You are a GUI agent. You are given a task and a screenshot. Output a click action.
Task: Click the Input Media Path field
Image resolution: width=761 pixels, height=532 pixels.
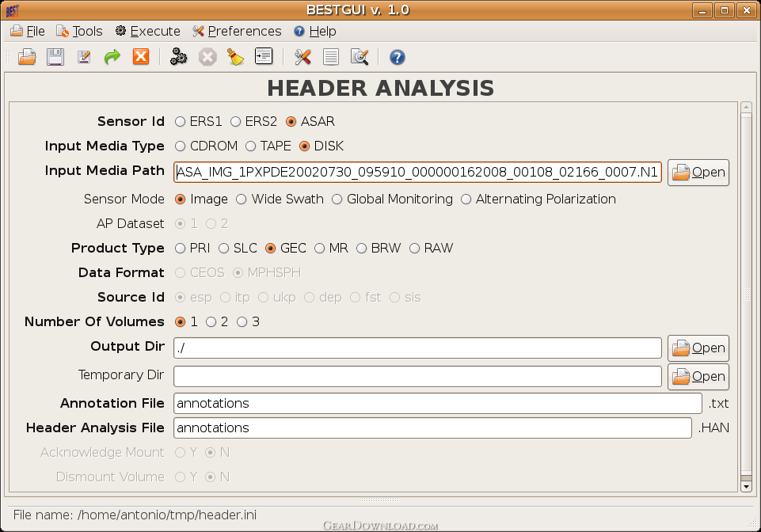click(x=417, y=173)
